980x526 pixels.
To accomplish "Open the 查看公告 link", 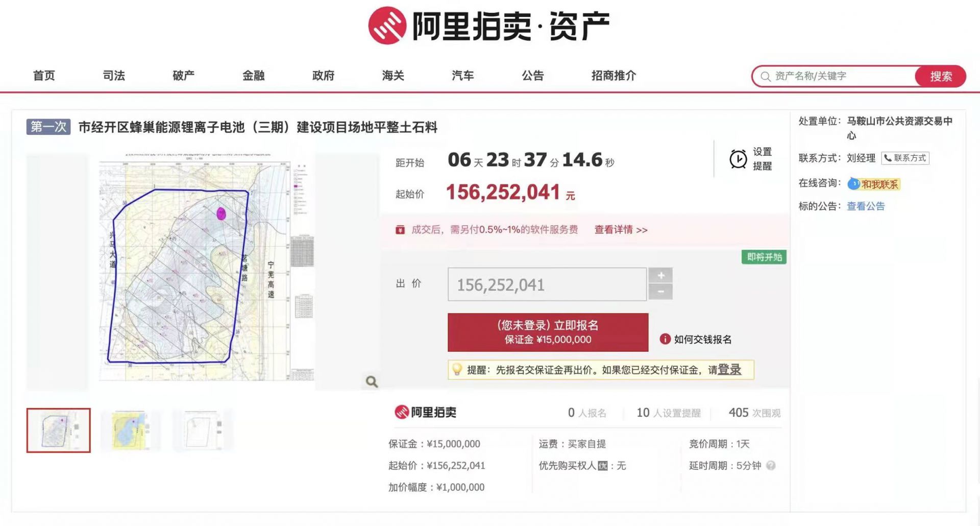I will pos(866,206).
